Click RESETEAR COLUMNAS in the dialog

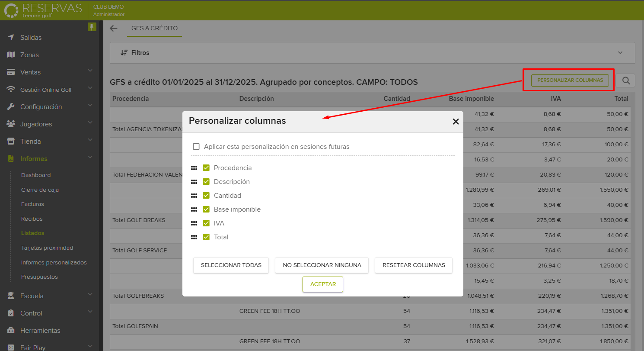tap(413, 265)
